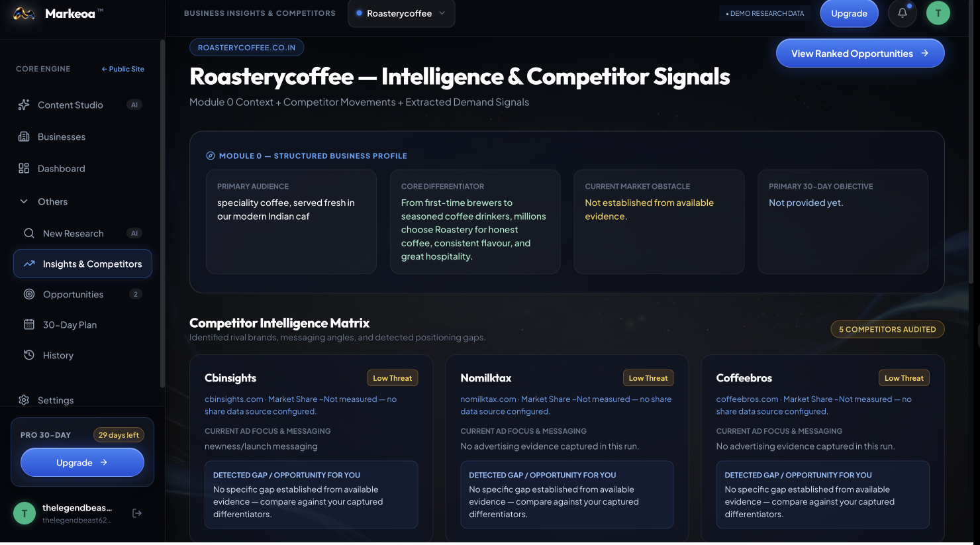Open Settings gear icon in sidebar
This screenshot has width=980, height=545.
point(24,400)
